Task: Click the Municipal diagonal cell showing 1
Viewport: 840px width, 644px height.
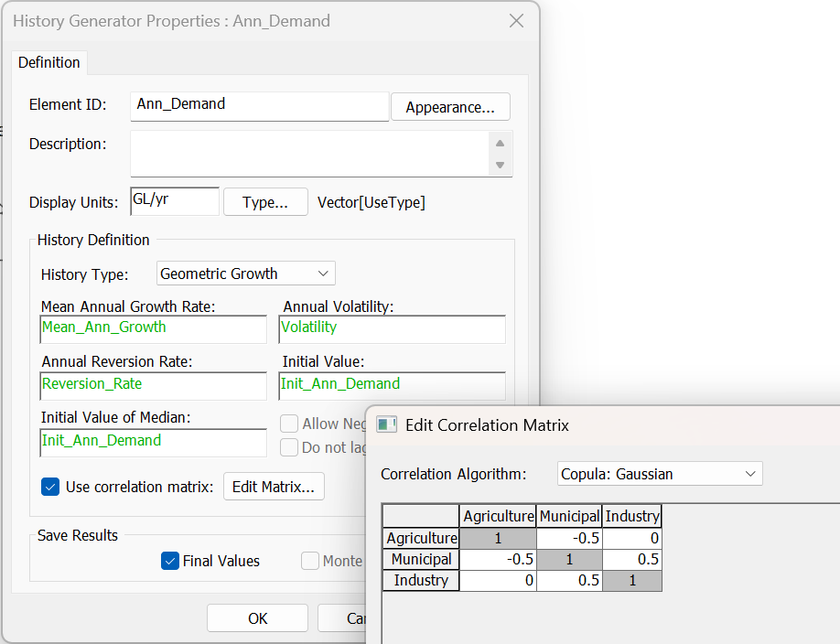Action: pos(569,559)
